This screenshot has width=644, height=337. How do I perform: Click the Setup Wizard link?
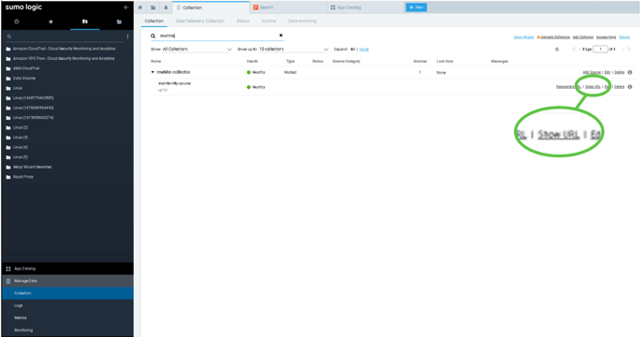[523, 37]
